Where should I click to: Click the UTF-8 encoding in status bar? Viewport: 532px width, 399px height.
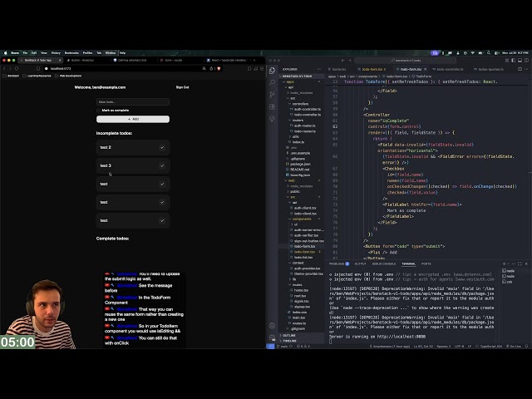coord(459,347)
